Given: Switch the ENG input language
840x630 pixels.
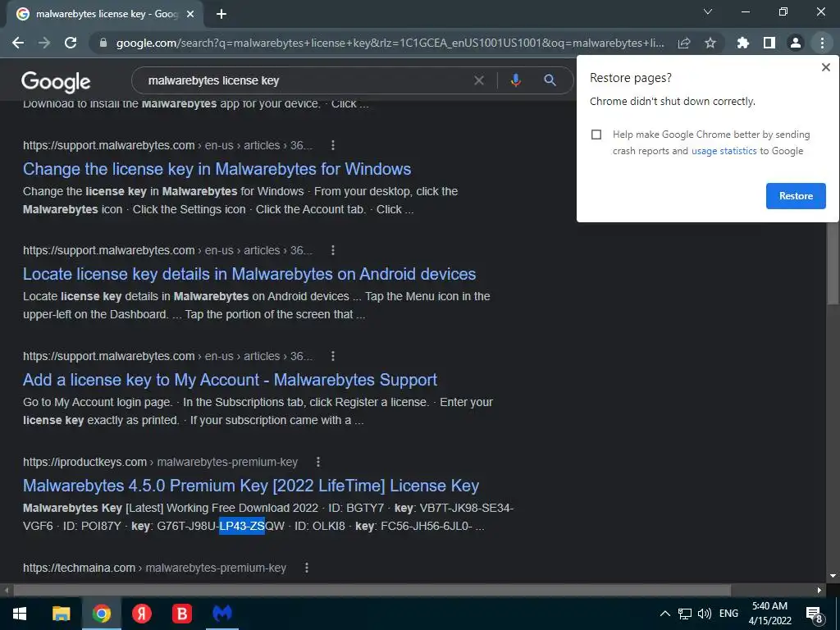Looking at the screenshot, I should coord(728,614).
